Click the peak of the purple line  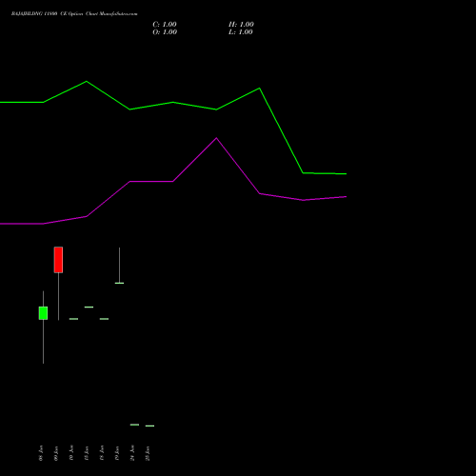click(216, 138)
